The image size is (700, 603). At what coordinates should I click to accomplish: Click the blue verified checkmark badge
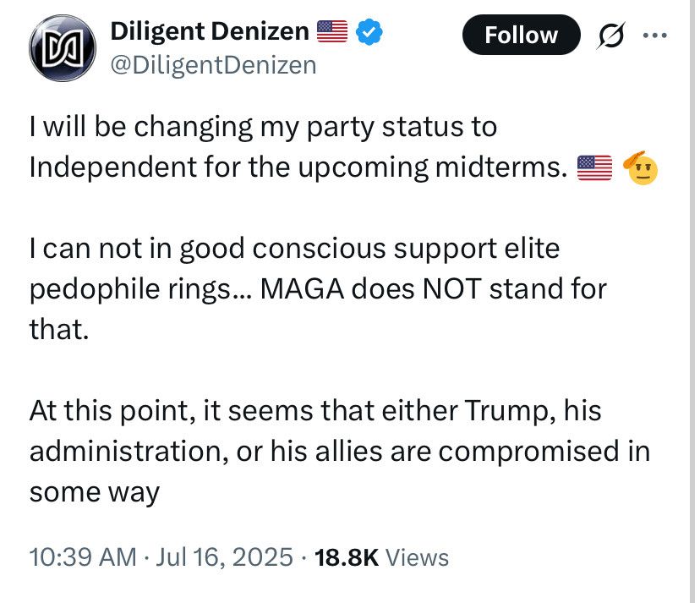pos(370,33)
